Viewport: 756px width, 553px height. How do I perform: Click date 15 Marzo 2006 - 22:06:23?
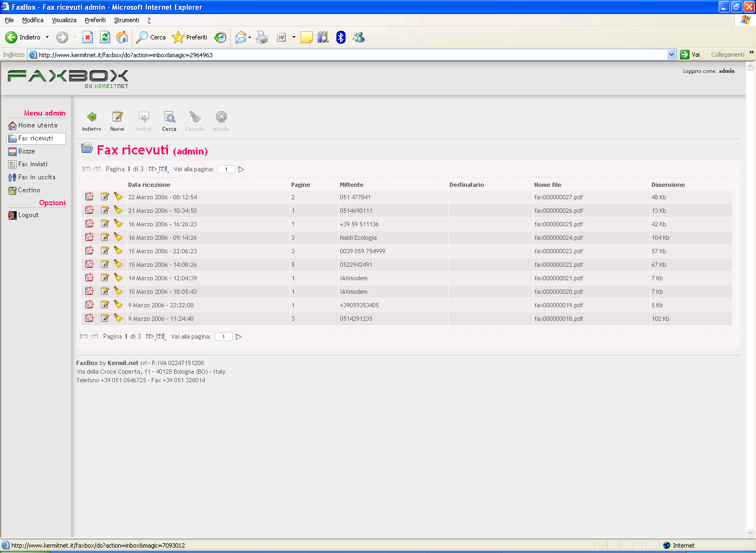163,251
